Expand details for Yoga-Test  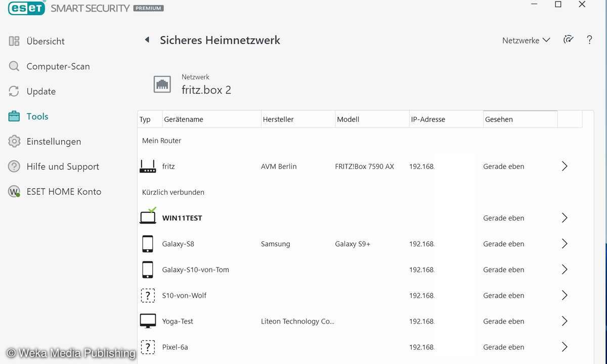[565, 321]
